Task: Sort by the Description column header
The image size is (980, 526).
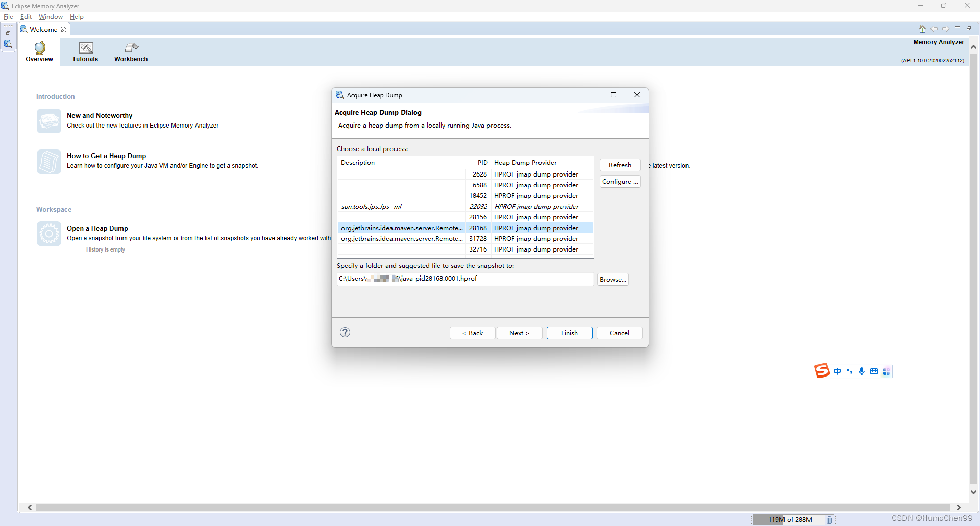Action: pyautogui.click(x=401, y=163)
